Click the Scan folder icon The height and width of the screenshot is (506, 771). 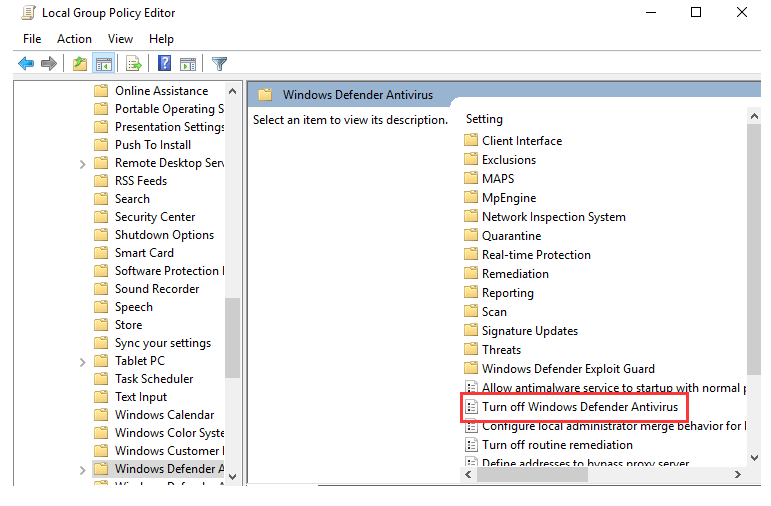pos(471,311)
